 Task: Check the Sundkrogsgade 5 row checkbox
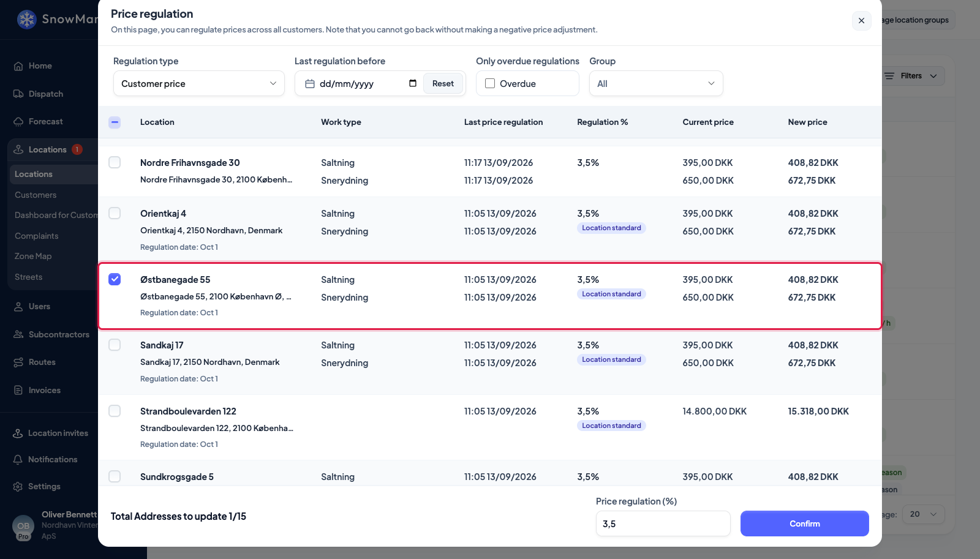[x=115, y=476]
